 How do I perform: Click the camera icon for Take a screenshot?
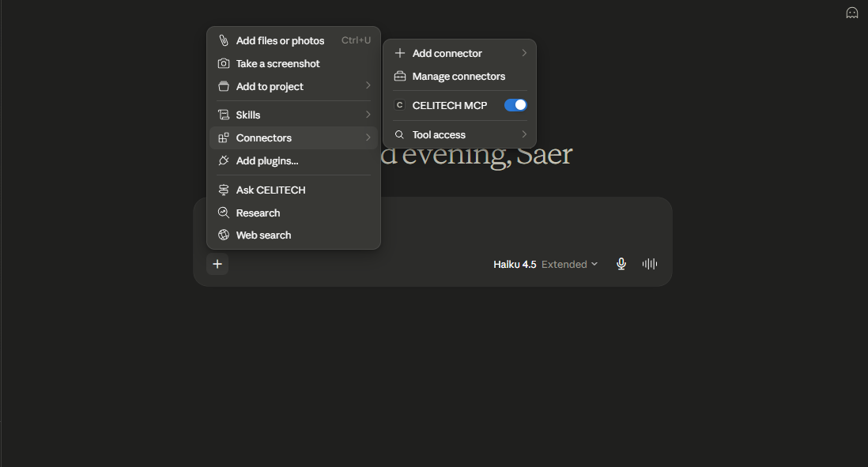(x=224, y=64)
